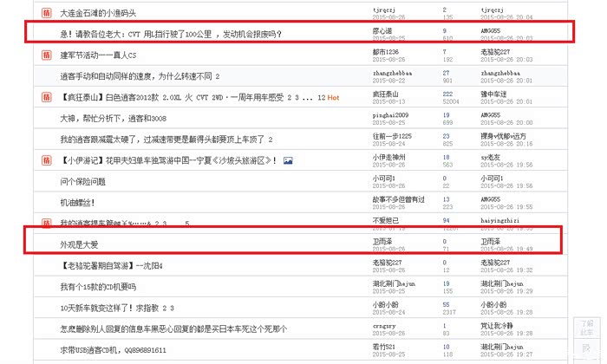Open 疯狂泰山 白色逍客2012款 thread
The image size is (607, 364).
coord(172,97)
